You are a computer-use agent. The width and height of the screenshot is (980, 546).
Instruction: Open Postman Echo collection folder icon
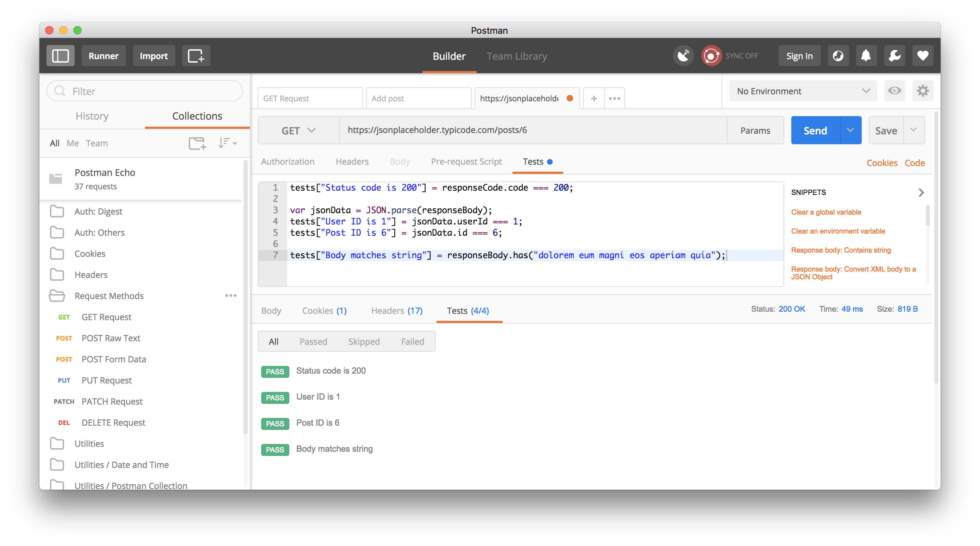click(56, 178)
